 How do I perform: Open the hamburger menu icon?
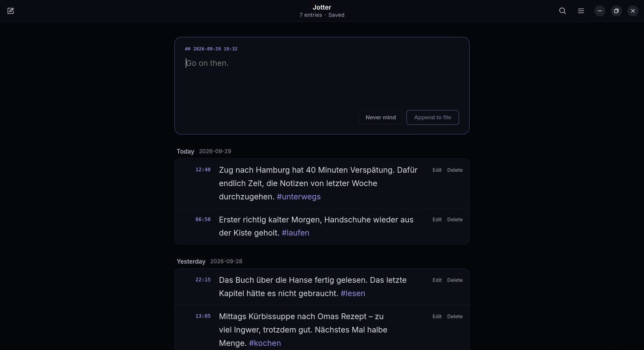click(581, 11)
